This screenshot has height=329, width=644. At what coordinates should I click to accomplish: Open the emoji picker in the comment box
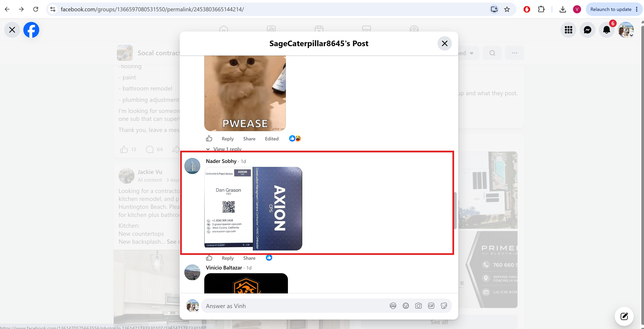point(405,306)
